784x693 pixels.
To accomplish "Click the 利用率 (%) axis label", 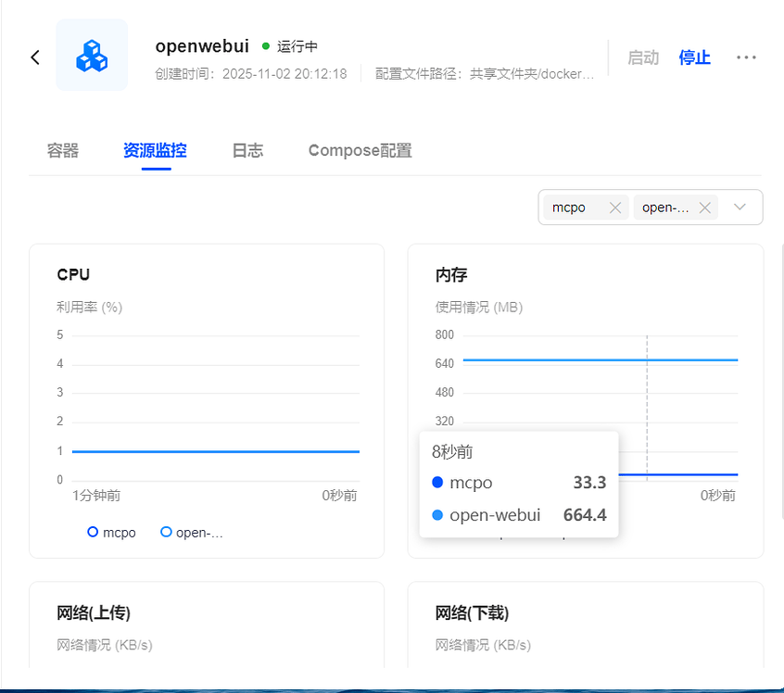I will pos(90,307).
